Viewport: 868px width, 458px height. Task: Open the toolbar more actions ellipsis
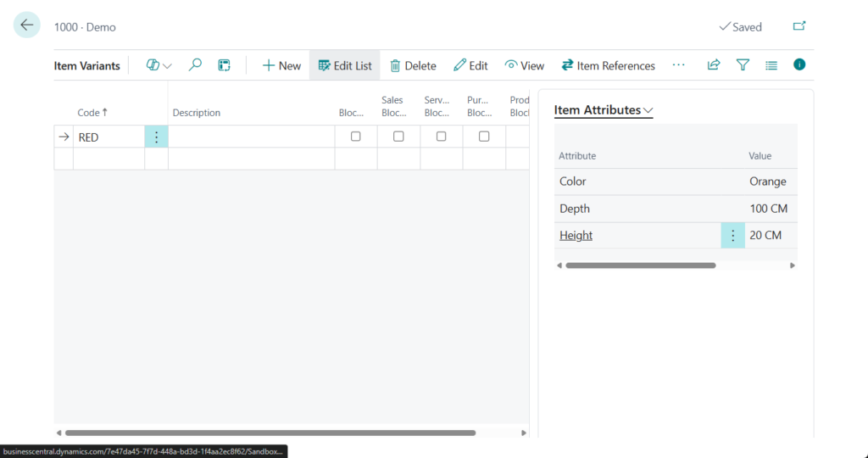pos(678,65)
